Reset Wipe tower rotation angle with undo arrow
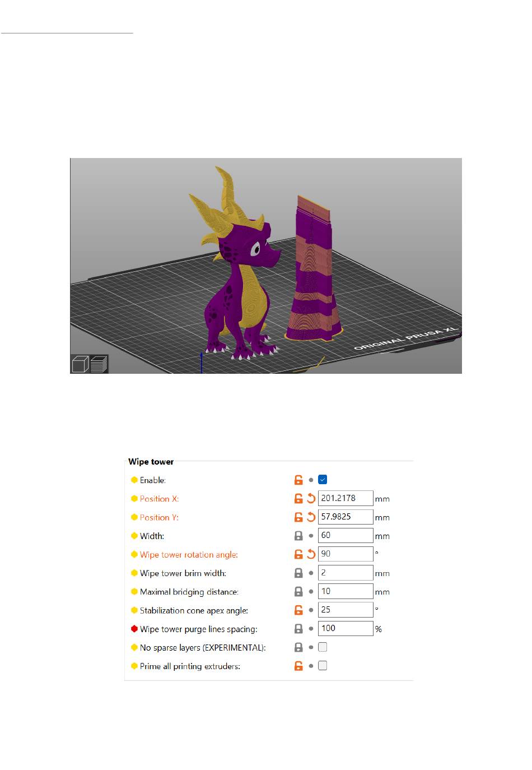The height and width of the screenshot is (770, 532). coord(311,554)
